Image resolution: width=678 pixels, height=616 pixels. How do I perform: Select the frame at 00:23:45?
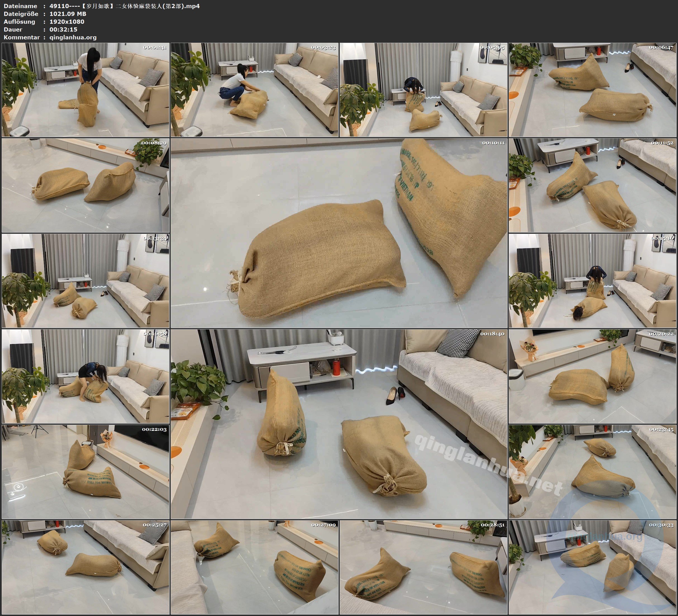point(592,472)
